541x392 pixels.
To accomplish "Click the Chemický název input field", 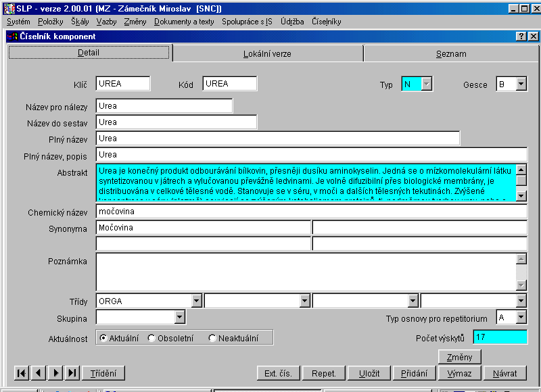I will click(x=311, y=212).
